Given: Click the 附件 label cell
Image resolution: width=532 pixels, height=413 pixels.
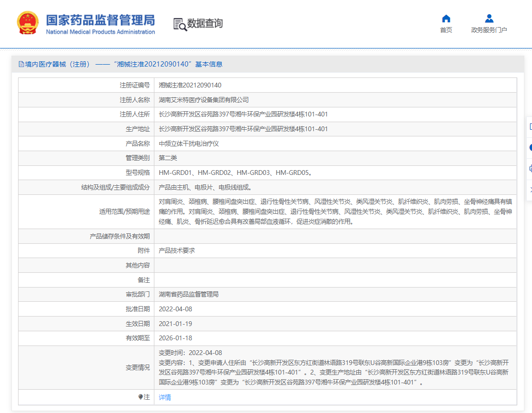Looking at the screenshot, I should pos(86,250).
